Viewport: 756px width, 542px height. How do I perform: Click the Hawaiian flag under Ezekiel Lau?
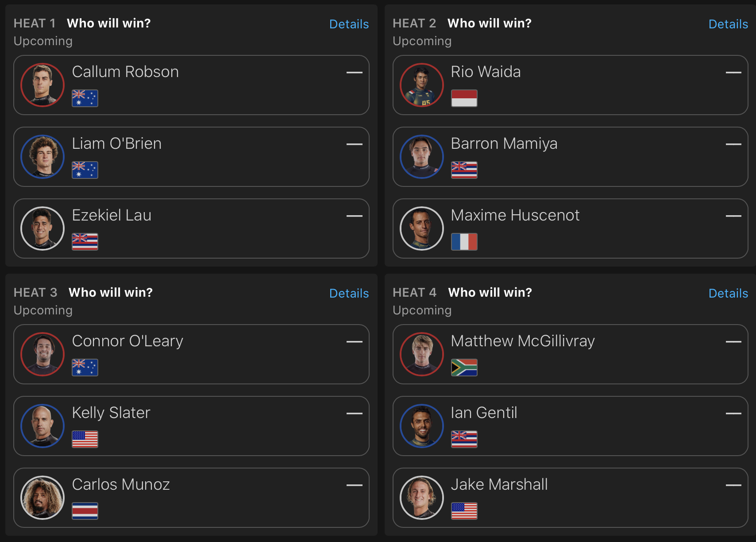(85, 242)
